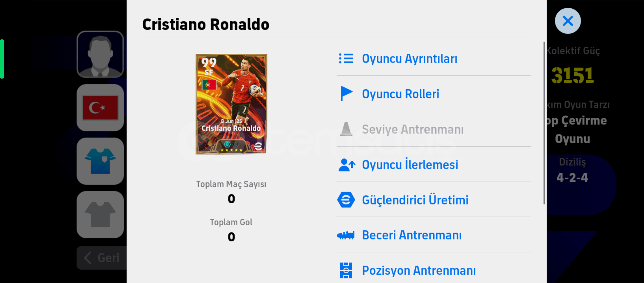
Task: Click the Oyuncu Rolleri flag icon
Action: coord(346,94)
